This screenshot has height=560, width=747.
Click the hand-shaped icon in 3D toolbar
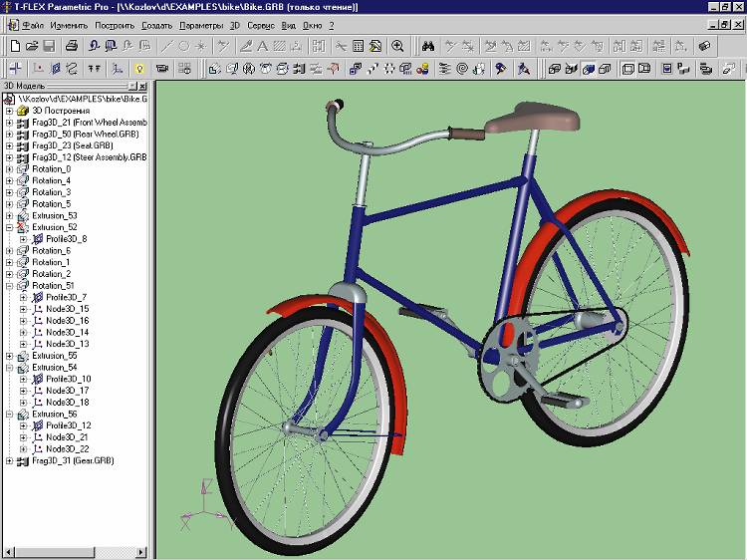(x=478, y=69)
